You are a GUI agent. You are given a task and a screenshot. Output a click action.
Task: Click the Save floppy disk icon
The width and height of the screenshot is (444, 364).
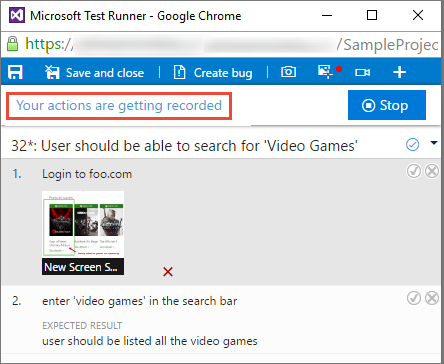(15, 72)
